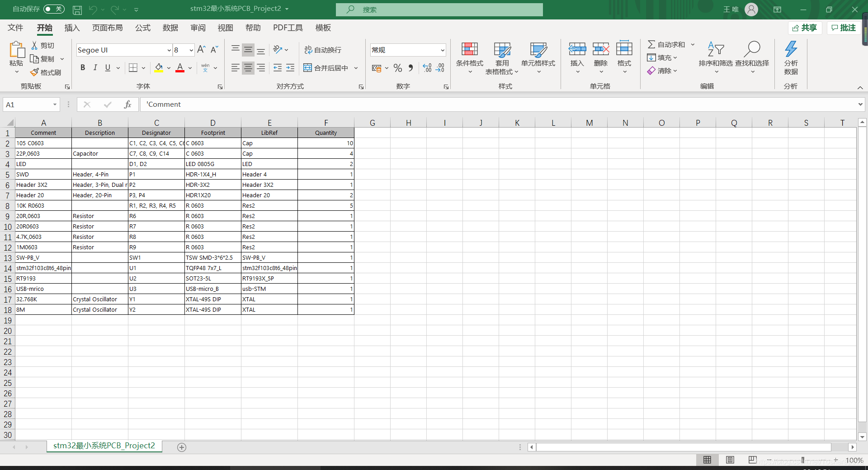This screenshot has height=470, width=868.
Task: Toggle middle vertical alignment
Action: (x=248, y=50)
